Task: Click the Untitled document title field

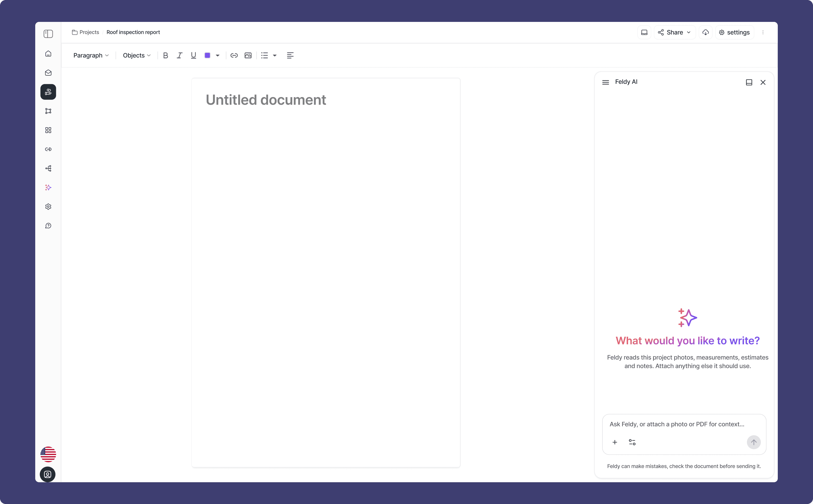Action: coord(266,100)
